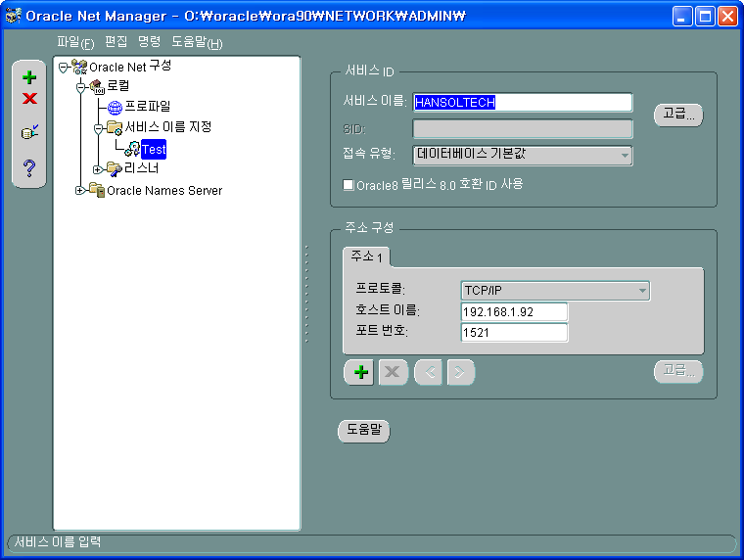Image resolution: width=744 pixels, height=560 pixels.
Task: Enable Oracle8 릴리스 8.0 호환 ID 사용 checkbox
Action: click(x=349, y=185)
